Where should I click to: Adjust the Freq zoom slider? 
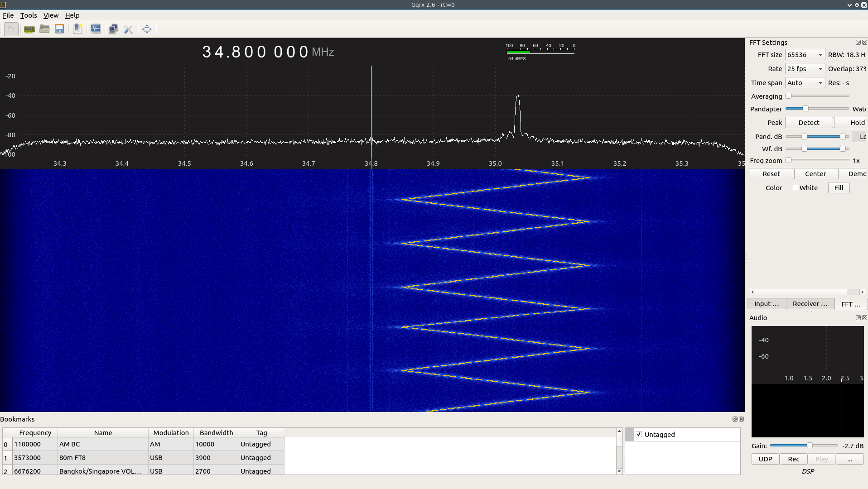pyautogui.click(x=817, y=160)
